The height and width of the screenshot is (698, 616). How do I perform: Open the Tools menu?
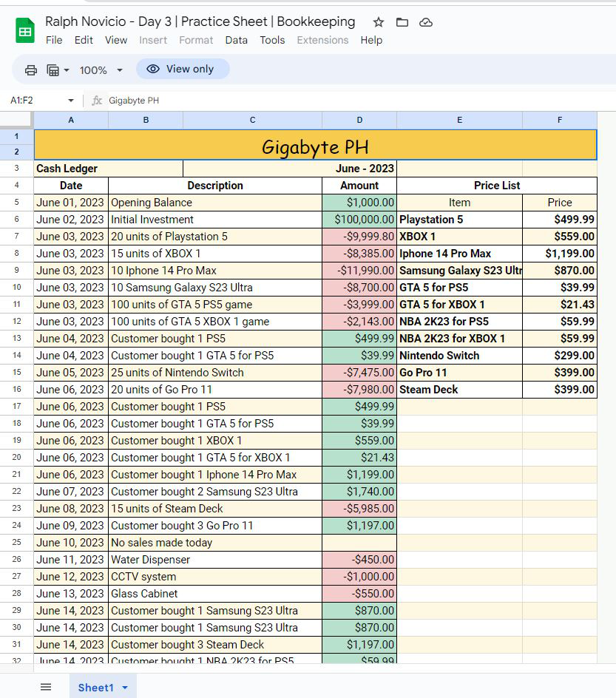[x=272, y=40]
